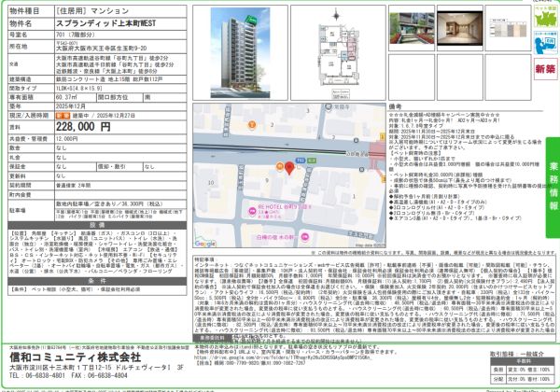Click the TEL : 06-6838-4801 phone line

click(37, 375)
